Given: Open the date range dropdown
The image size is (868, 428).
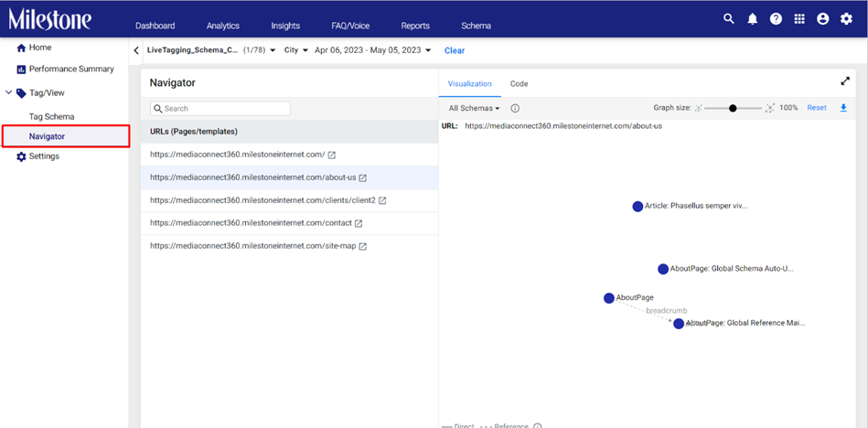Looking at the screenshot, I should (372, 50).
